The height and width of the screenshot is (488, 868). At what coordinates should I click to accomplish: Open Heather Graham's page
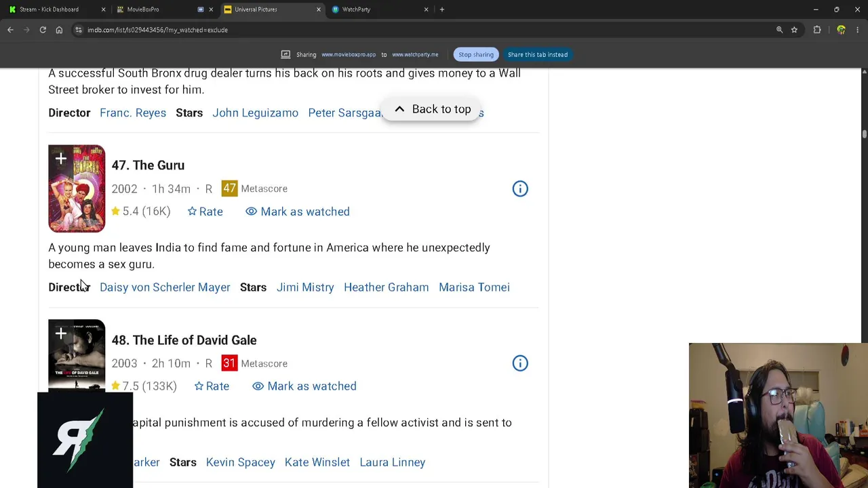[x=386, y=287]
